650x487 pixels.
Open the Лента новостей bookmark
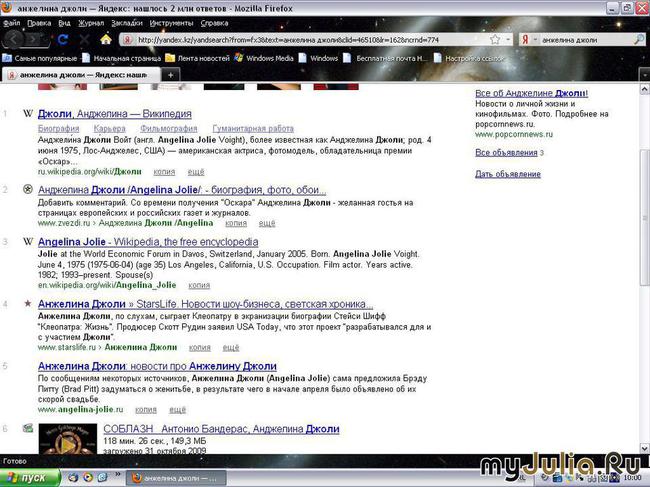point(198,58)
